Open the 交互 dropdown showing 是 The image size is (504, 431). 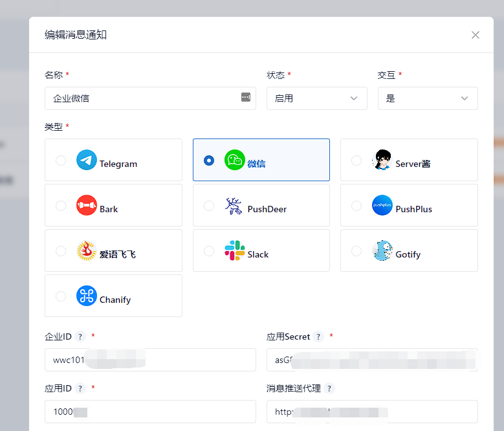tap(428, 98)
